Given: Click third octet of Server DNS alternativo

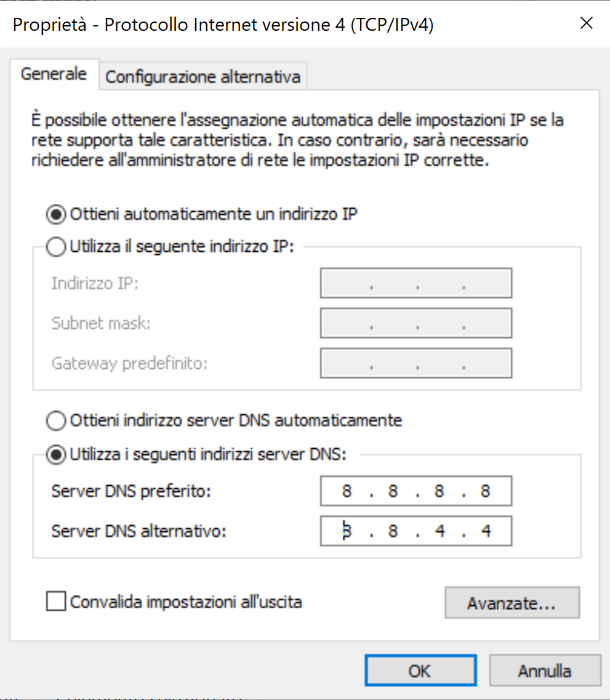Looking at the screenshot, I should 439,531.
